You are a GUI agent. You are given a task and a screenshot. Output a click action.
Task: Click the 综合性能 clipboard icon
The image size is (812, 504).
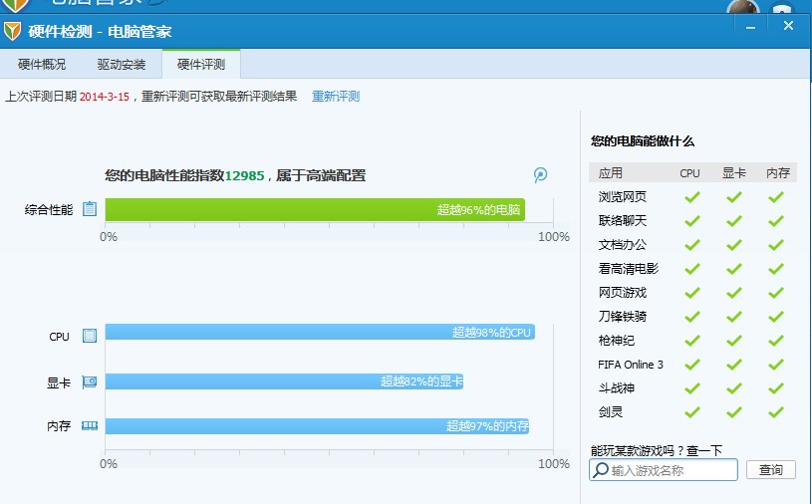click(90, 209)
